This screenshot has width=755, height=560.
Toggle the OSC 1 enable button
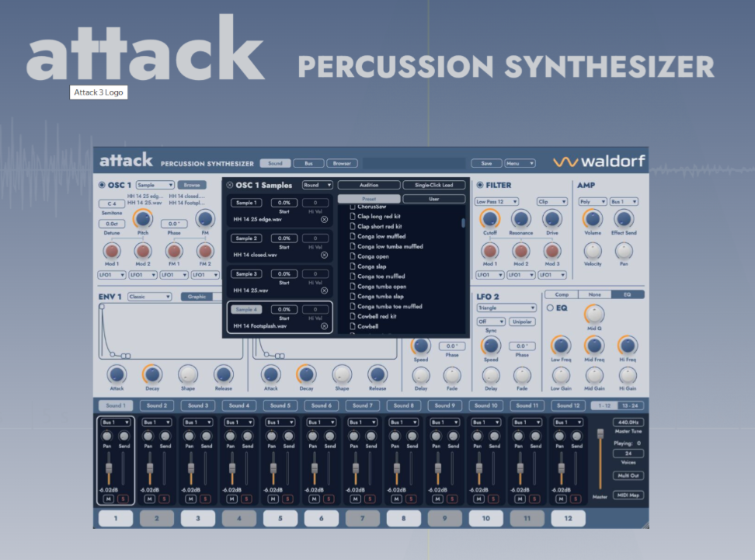point(102,185)
